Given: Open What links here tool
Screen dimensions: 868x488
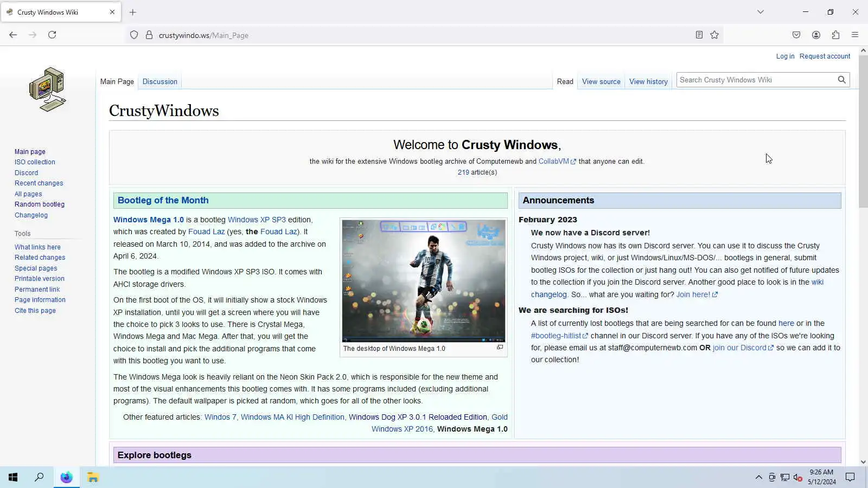Looking at the screenshot, I should [x=37, y=247].
